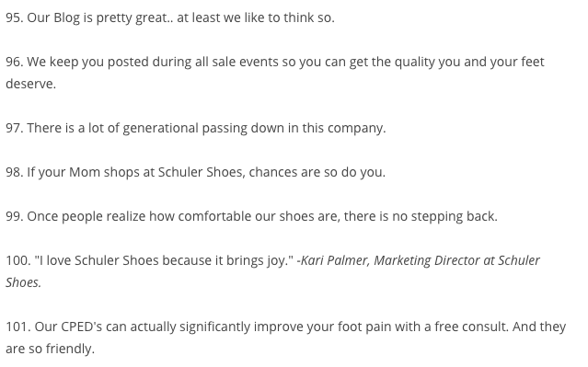Click the italic word 'Shoes.' under item 100
The image size is (588, 367).
point(23,282)
